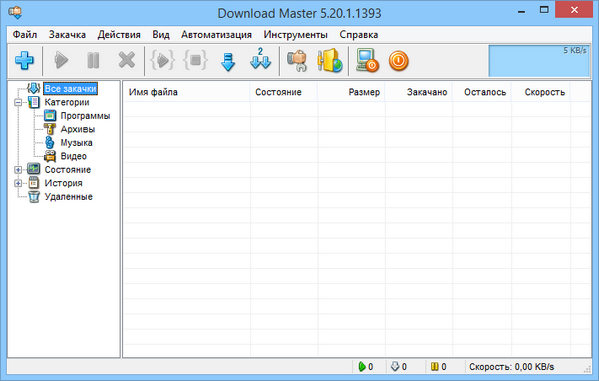Start the selected download with Play icon
599x381 pixels.
click(x=61, y=60)
